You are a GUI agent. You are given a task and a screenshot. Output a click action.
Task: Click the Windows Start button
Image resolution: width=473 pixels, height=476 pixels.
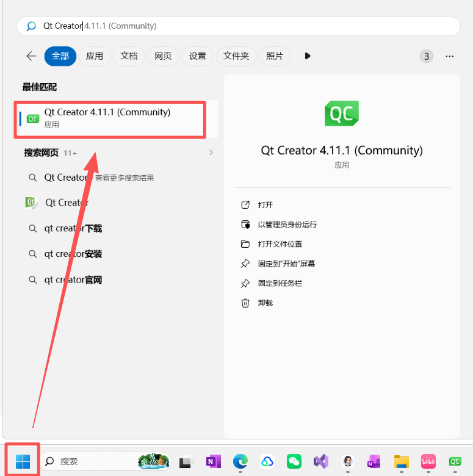click(23, 461)
